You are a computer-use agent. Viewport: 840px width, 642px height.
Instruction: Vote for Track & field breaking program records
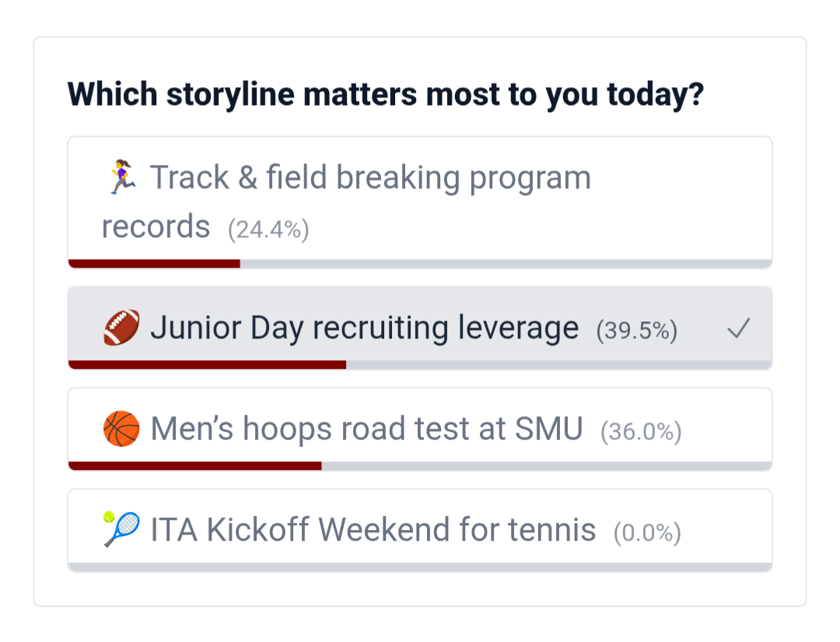pyautogui.click(x=370, y=178)
